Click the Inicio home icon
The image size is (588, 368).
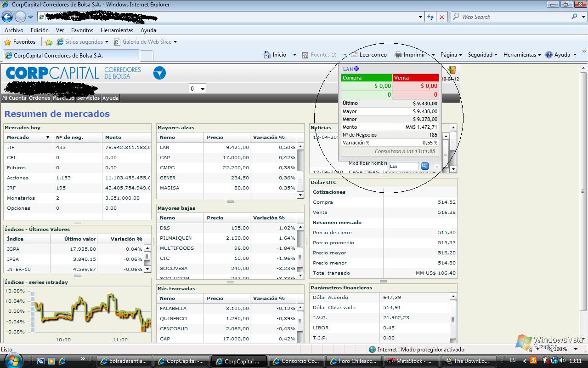(x=267, y=55)
